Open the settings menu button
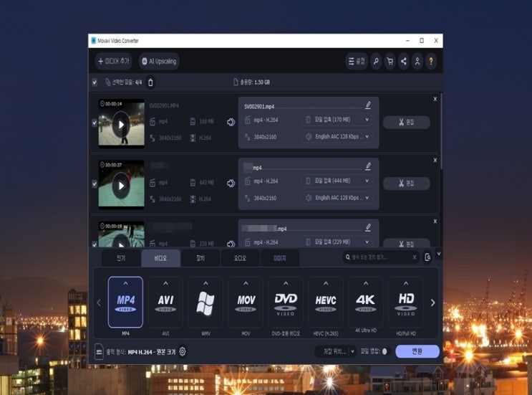Viewport: 532px width, 395px height. pyautogui.click(x=357, y=61)
